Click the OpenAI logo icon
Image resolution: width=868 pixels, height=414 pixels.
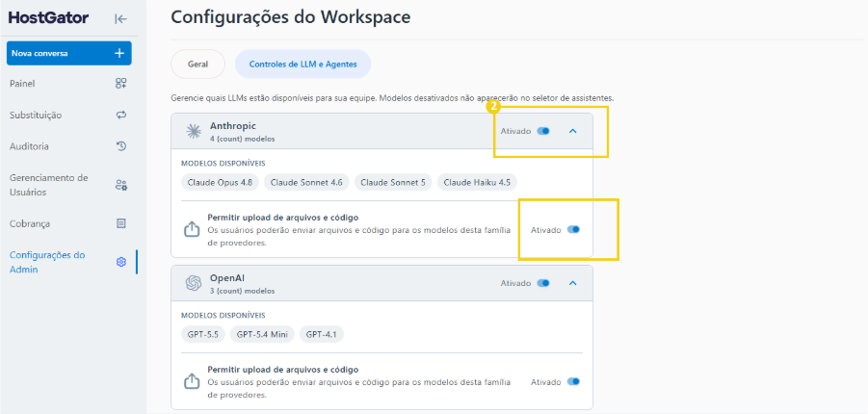(x=193, y=283)
